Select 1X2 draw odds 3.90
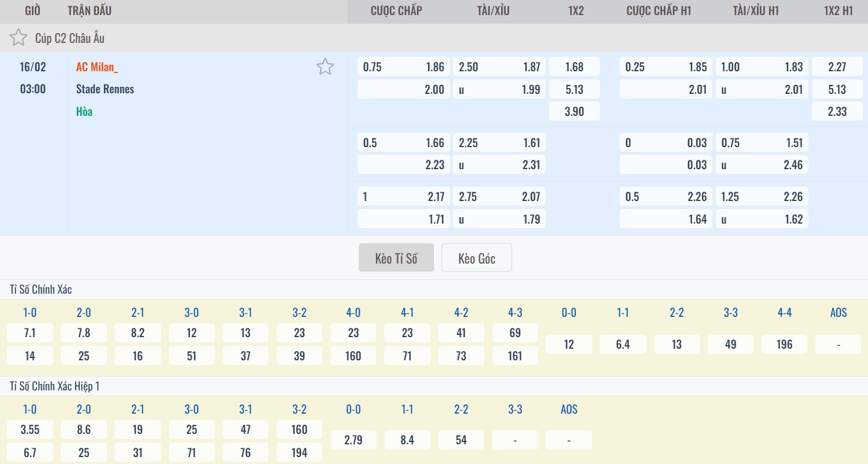 click(x=574, y=111)
